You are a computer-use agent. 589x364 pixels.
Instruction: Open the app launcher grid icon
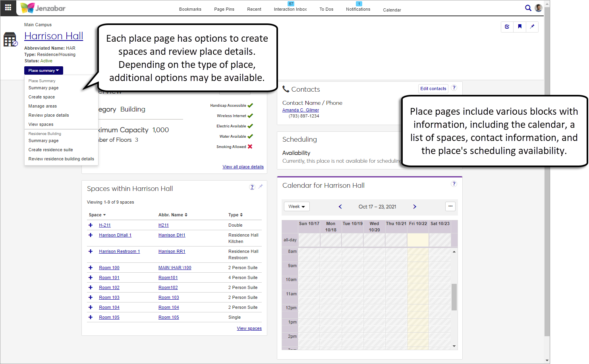click(8, 8)
